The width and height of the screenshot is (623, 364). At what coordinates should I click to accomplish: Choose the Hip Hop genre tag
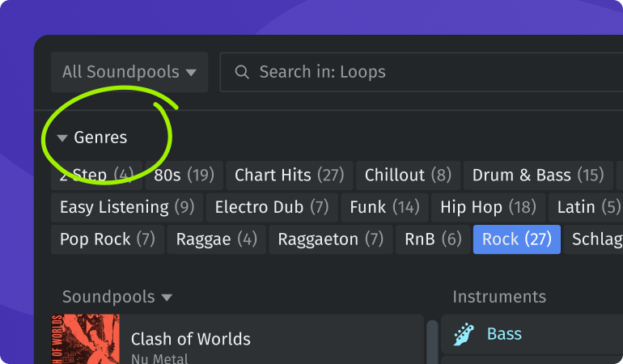(x=488, y=207)
